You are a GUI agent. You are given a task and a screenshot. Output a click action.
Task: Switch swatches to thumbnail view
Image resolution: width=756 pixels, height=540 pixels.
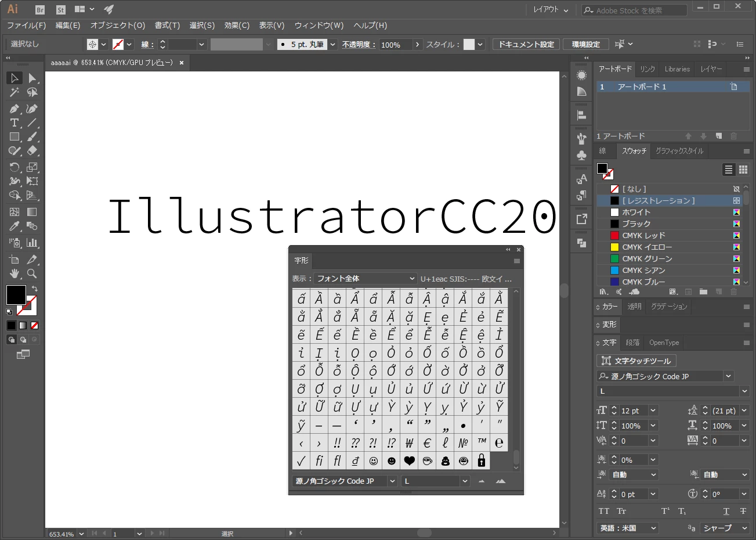(743, 170)
